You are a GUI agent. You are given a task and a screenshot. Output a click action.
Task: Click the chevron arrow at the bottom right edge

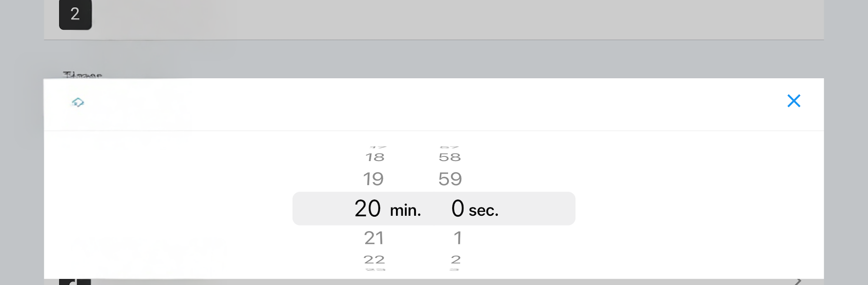[x=798, y=281]
